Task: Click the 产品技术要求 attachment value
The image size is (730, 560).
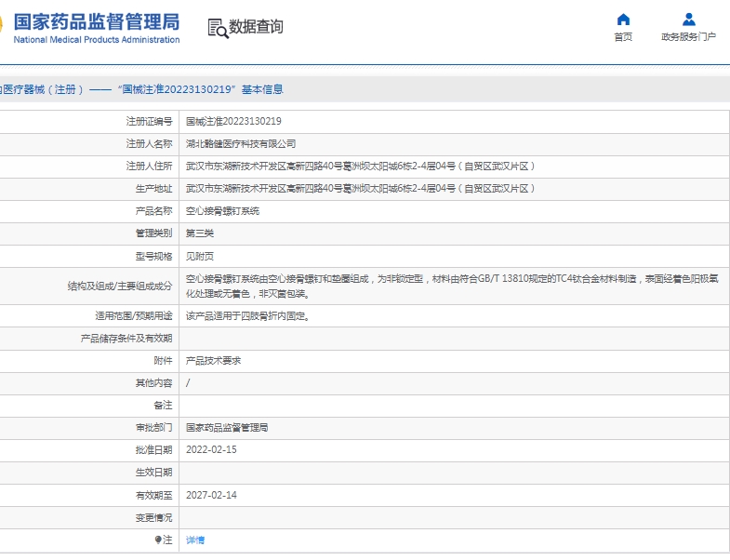Action: coord(213,361)
